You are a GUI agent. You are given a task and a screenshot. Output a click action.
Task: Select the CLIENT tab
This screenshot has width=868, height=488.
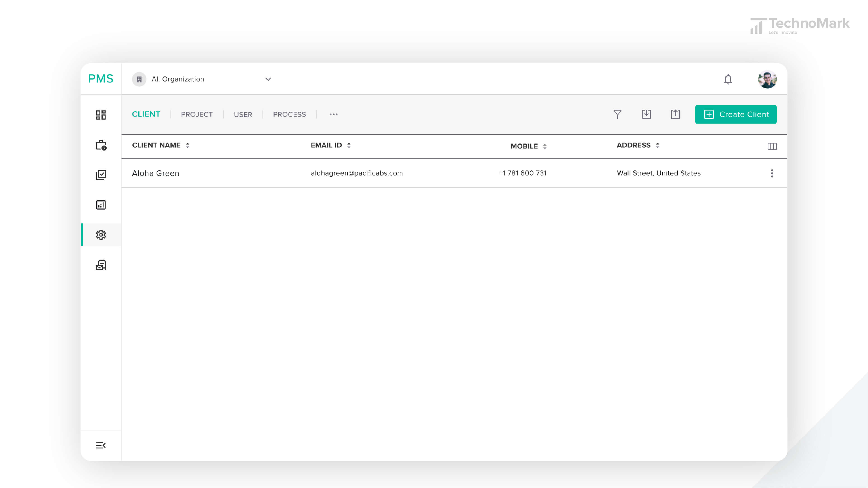coord(146,114)
